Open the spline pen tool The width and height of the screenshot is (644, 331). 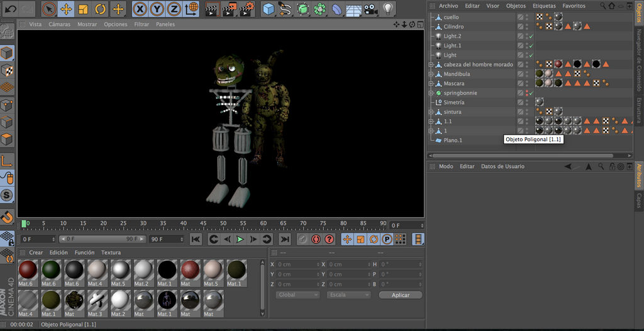pos(286,9)
